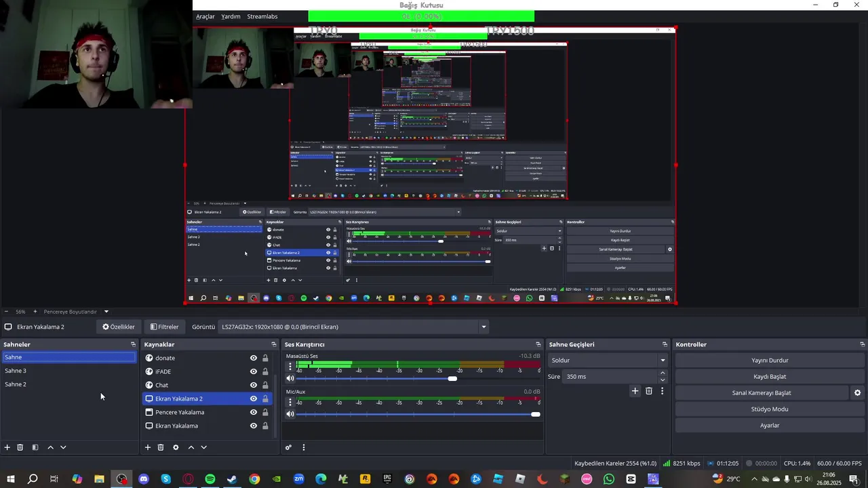
Task: Open Filtreler for the selected source
Action: tap(165, 327)
